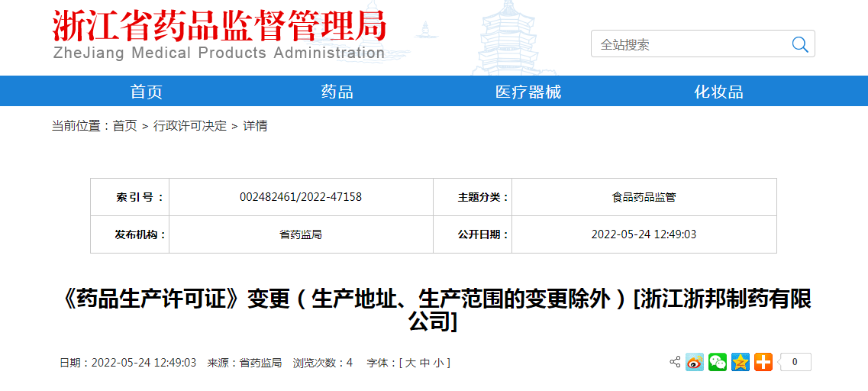Click 详情 in the breadcrumb
This screenshot has width=868, height=391.
255,126
